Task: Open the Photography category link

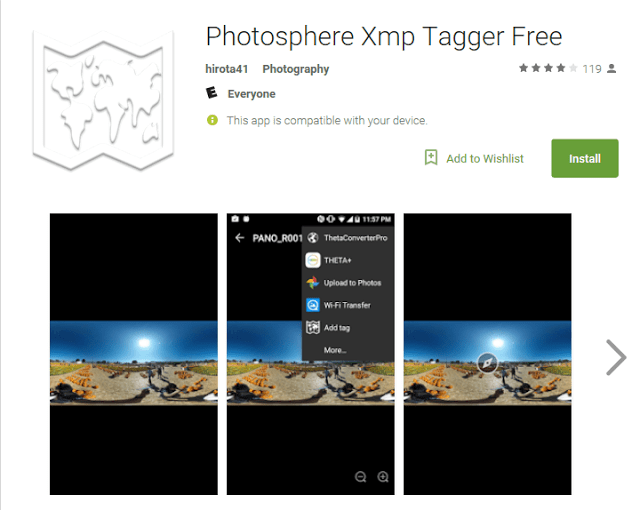Action: [296, 69]
